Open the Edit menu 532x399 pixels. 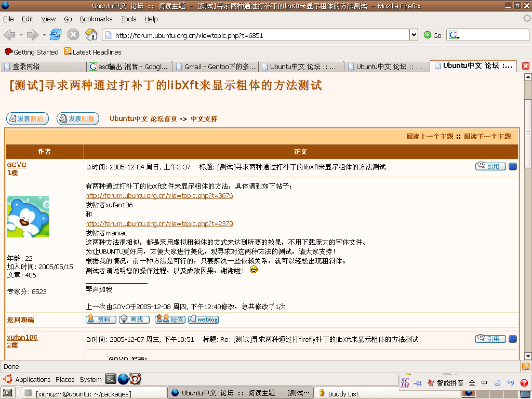pyautogui.click(x=28, y=19)
